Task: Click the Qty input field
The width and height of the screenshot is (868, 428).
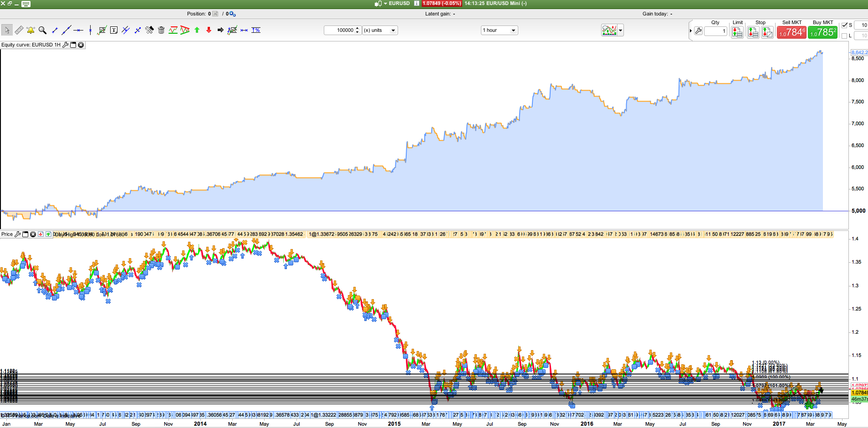Action: [x=715, y=31]
